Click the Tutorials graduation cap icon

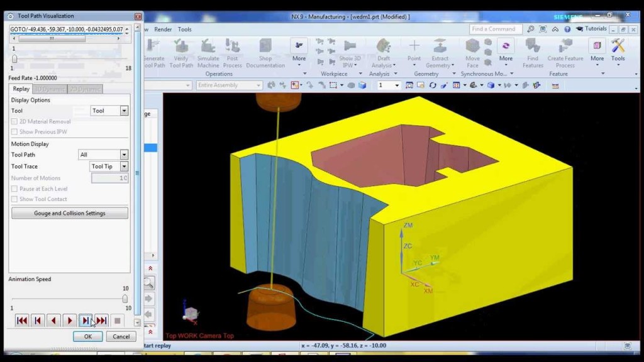(x=579, y=29)
